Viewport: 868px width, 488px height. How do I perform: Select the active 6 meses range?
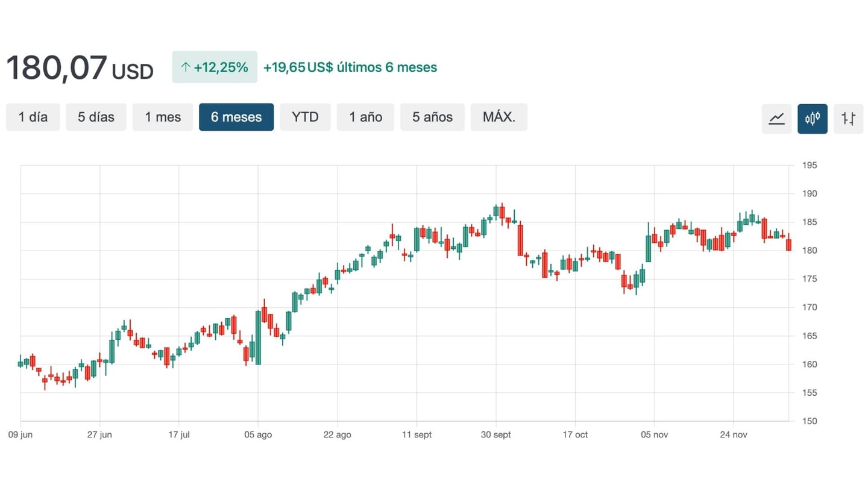(x=236, y=117)
